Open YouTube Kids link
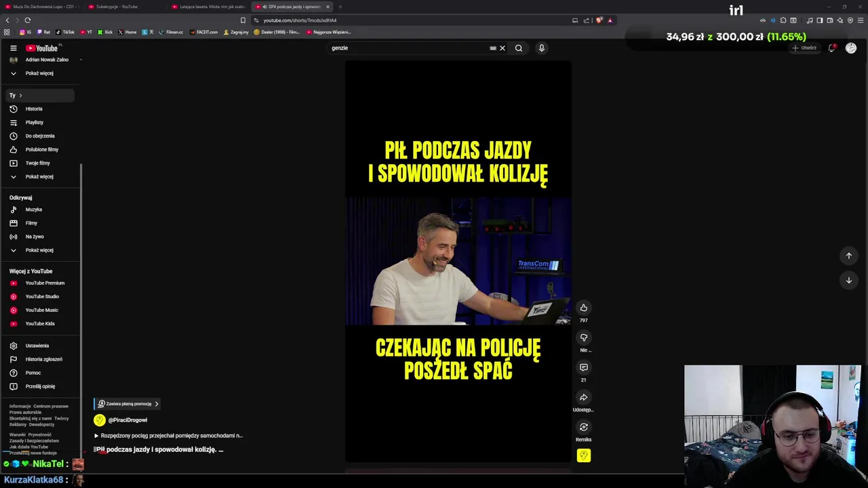The height and width of the screenshot is (488, 868). [41, 323]
